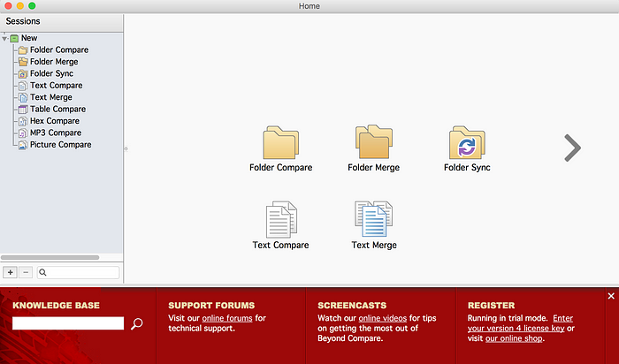The height and width of the screenshot is (364, 619).
Task: Click Picture Compare icon in Sessions tree
Action: [23, 145]
